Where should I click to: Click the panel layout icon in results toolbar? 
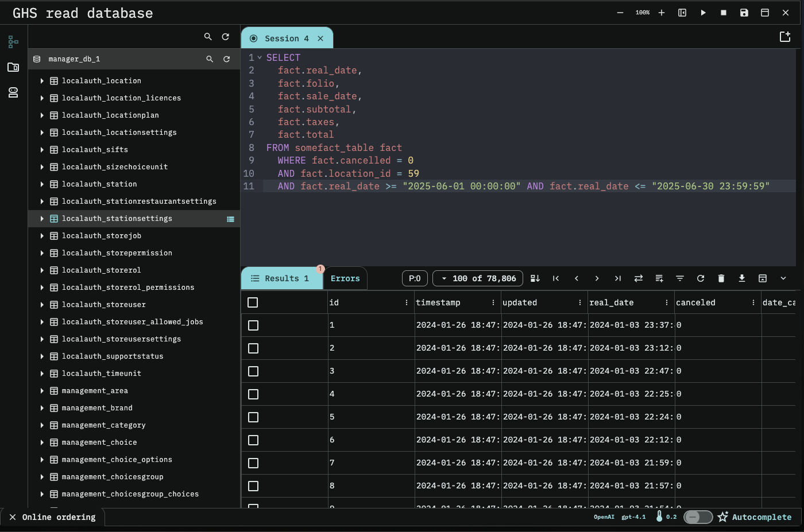pos(763,278)
